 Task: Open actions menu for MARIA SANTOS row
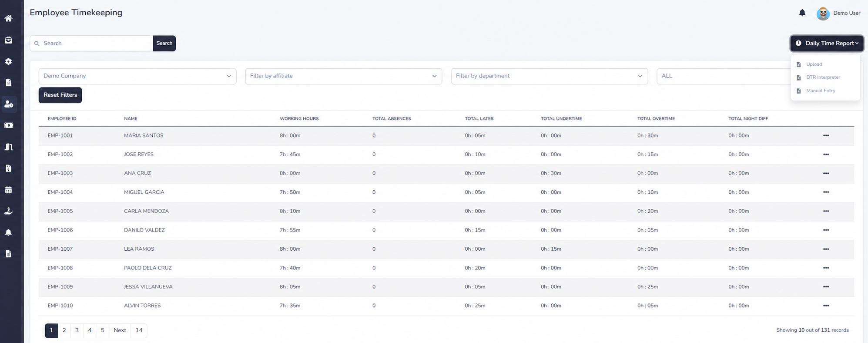pos(826,135)
